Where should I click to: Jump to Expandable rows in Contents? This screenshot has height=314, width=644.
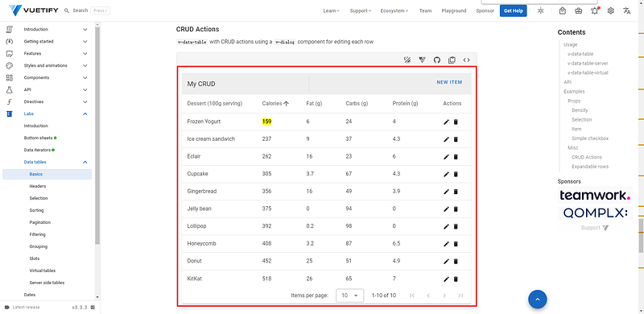click(590, 167)
